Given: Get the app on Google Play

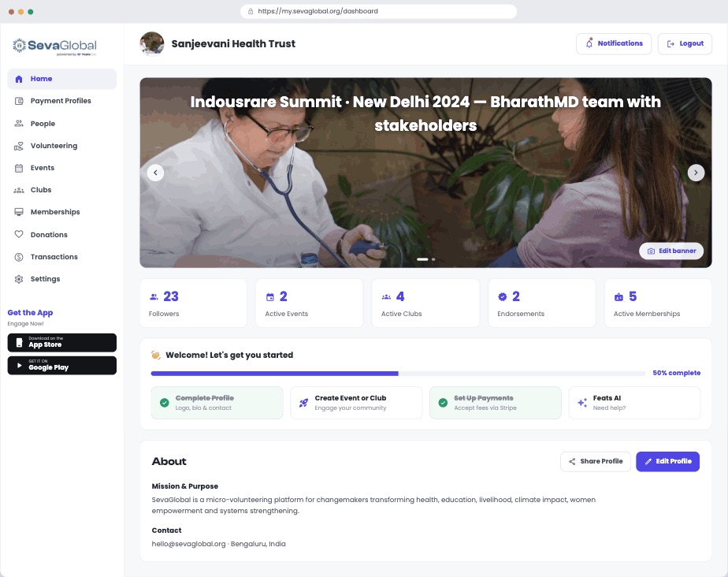Looking at the screenshot, I should pos(61,366).
